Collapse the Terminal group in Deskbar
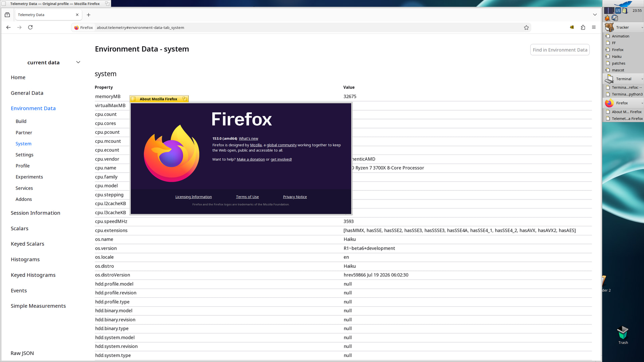Image resolution: width=644 pixels, height=362 pixels. pyautogui.click(x=642, y=79)
